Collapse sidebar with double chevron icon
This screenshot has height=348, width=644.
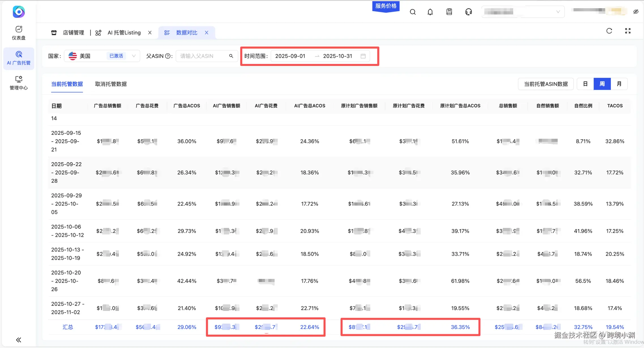[19, 340]
